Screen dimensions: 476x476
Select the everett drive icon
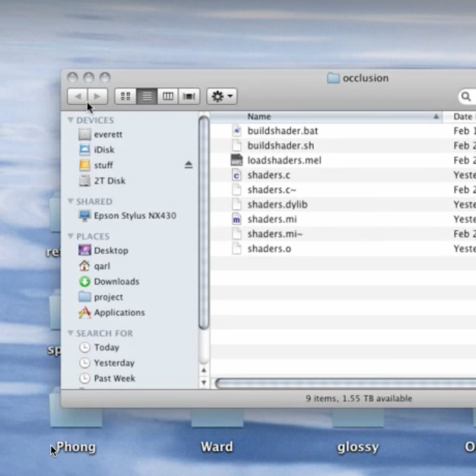pos(85,134)
